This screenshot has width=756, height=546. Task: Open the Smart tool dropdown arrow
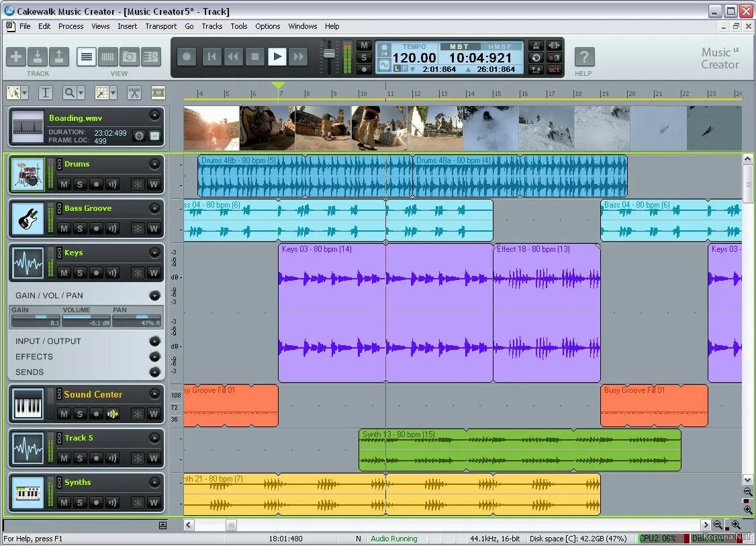tap(25, 93)
